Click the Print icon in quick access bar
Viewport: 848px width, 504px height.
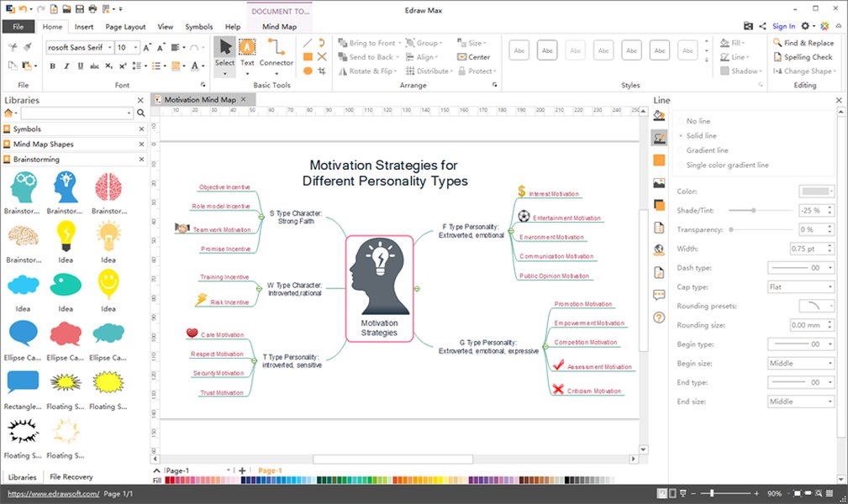pyautogui.click(x=92, y=9)
